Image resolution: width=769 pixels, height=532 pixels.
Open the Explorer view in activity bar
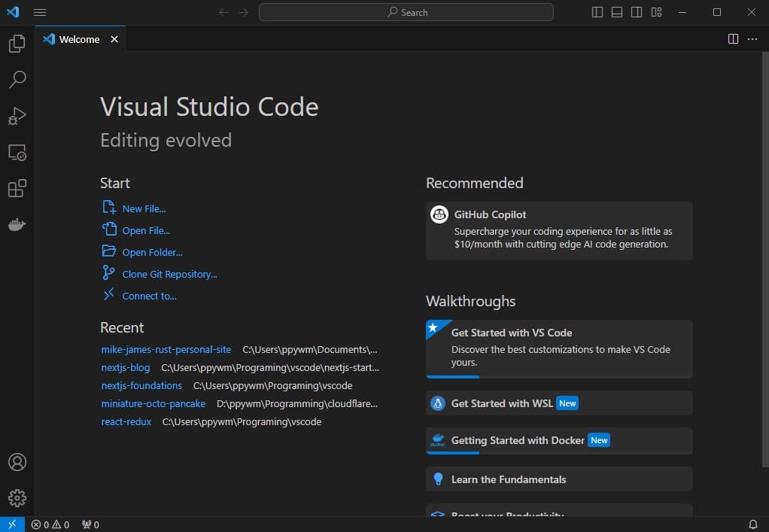click(x=17, y=44)
